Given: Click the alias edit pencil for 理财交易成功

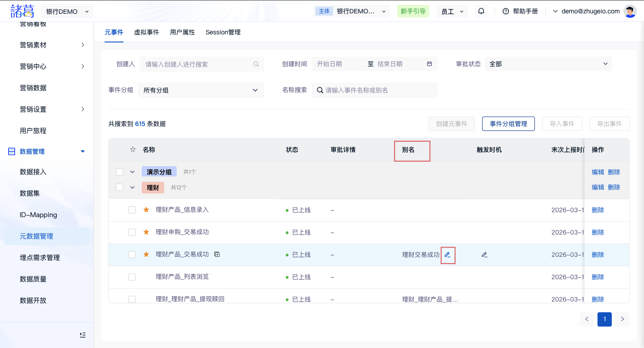Looking at the screenshot, I should [x=448, y=255].
